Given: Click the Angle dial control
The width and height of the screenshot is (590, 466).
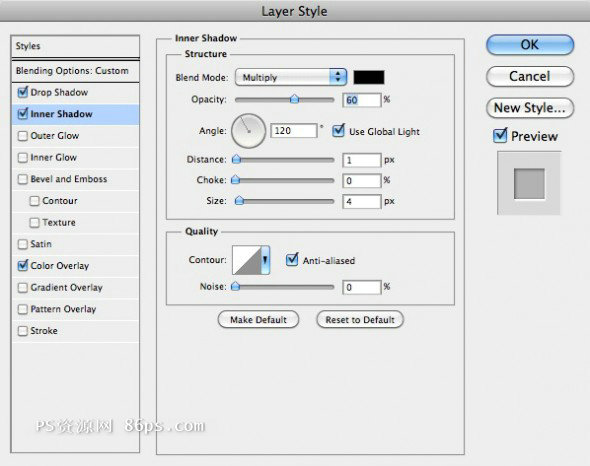Looking at the screenshot, I should 248,131.
